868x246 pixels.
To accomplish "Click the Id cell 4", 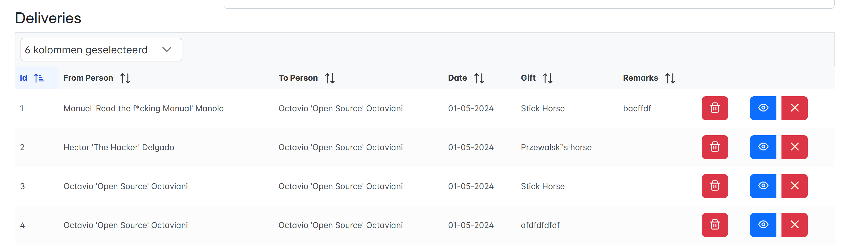I will [x=22, y=225].
